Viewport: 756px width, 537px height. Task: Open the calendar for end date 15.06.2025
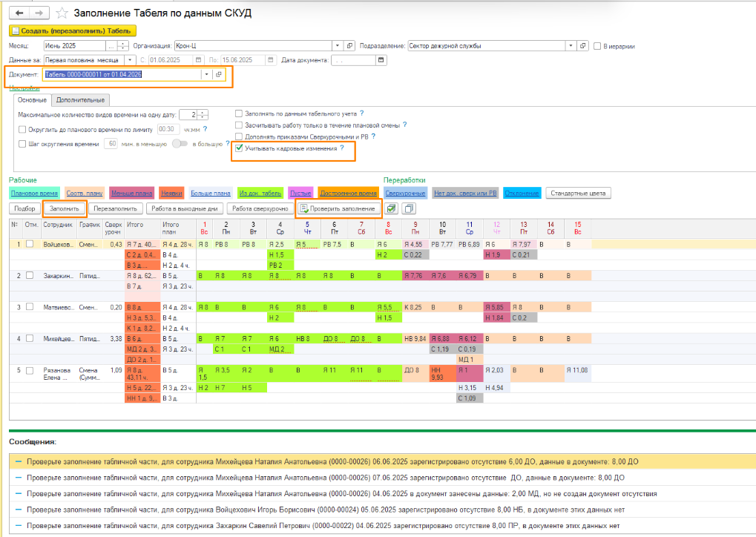[x=269, y=60]
